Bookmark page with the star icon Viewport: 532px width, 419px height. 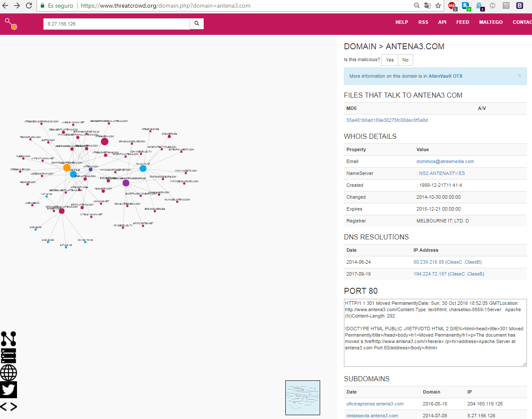click(438, 6)
